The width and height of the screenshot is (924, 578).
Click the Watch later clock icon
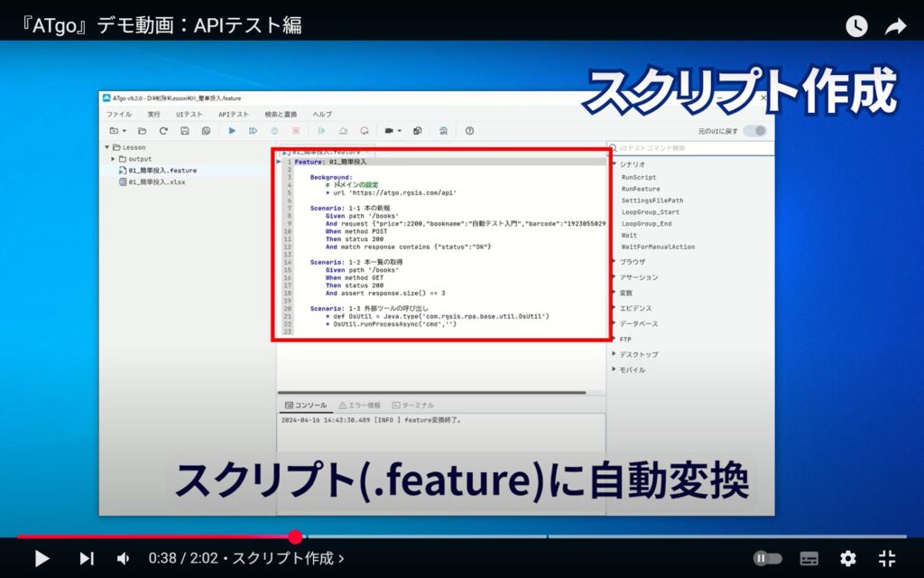[856, 26]
